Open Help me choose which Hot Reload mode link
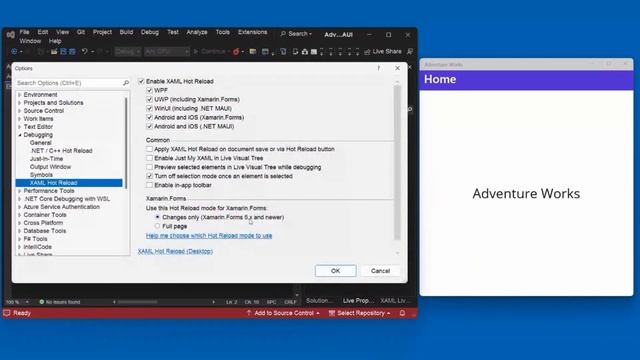Image resolution: width=640 pixels, height=360 pixels. [x=209, y=236]
